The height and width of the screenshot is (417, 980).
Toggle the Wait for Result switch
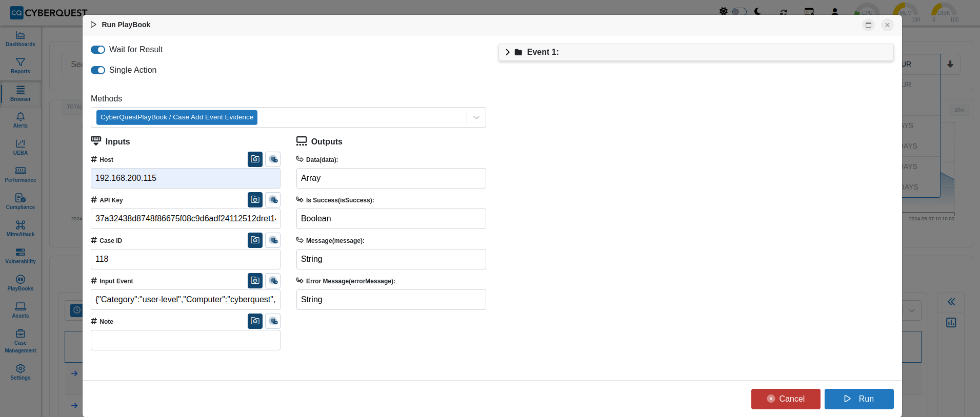(98, 50)
